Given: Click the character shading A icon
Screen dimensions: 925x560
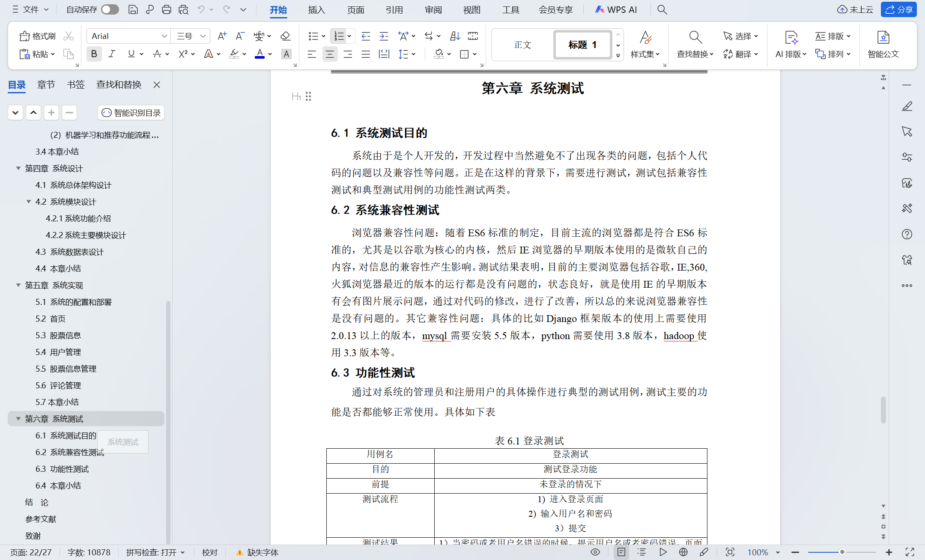Looking at the screenshot, I should pyautogui.click(x=286, y=54).
